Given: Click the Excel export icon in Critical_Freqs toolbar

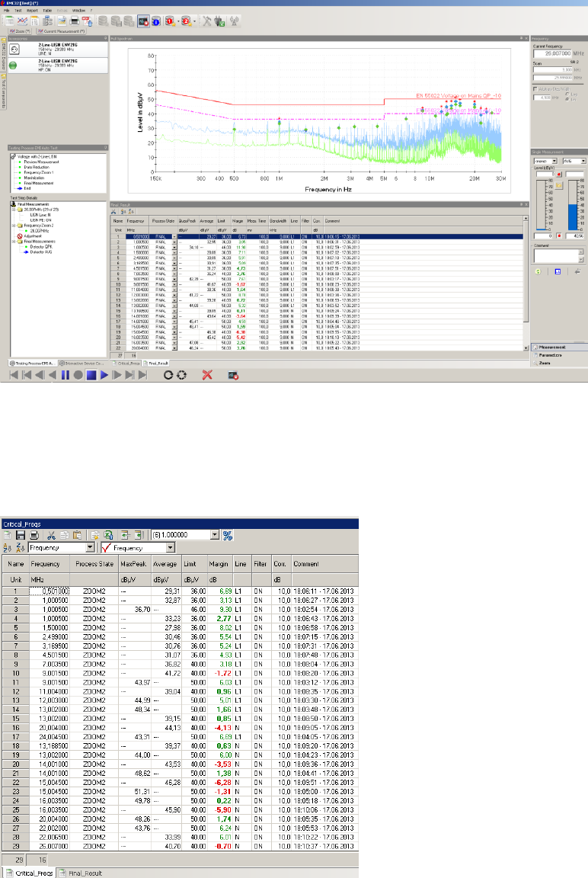Looking at the screenshot, I should 108,535.
